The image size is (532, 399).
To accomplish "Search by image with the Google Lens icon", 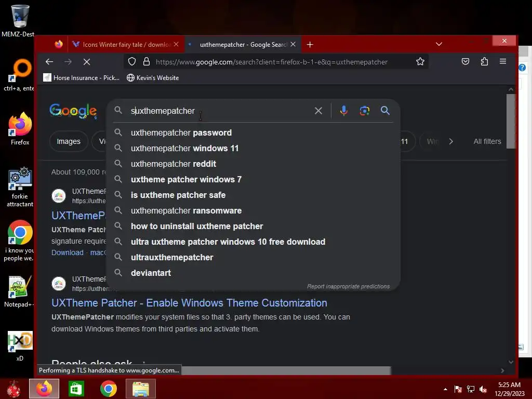I will click(364, 111).
